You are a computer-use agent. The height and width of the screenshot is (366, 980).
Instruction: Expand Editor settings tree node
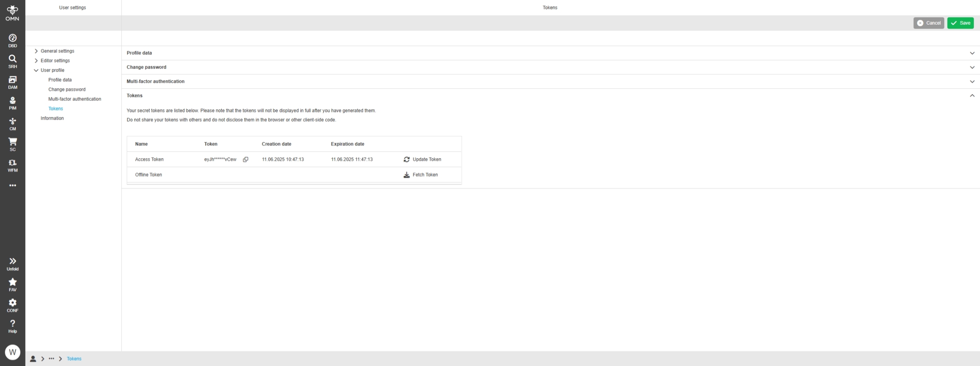pyautogui.click(x=36, y=61)
